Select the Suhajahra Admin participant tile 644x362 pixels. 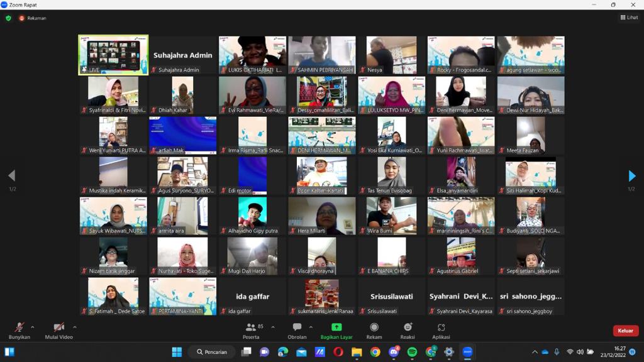tap(183, 55)
